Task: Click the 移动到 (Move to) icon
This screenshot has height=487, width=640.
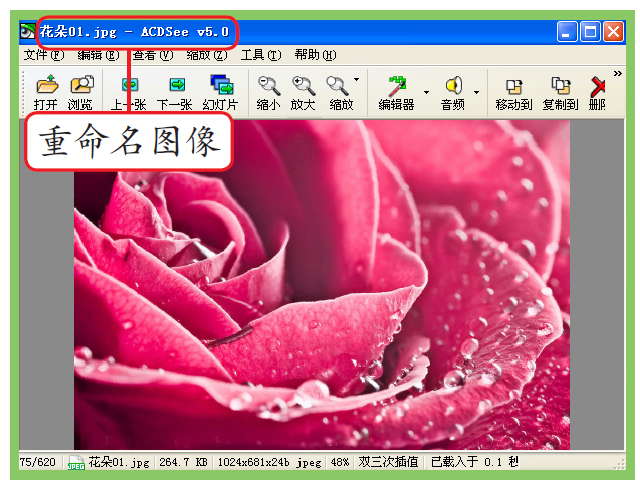Action: coord(513,87)
